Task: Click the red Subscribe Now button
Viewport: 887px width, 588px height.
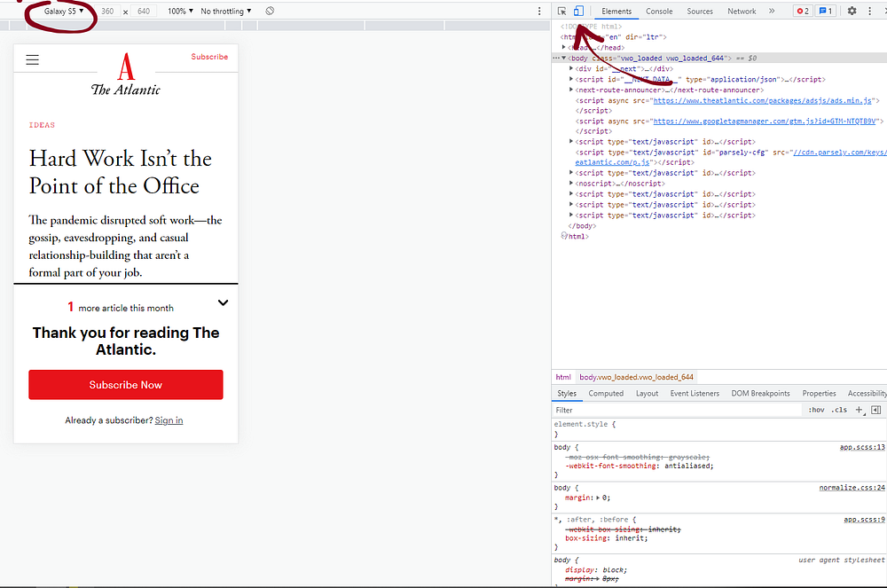Action: (126, 385)
